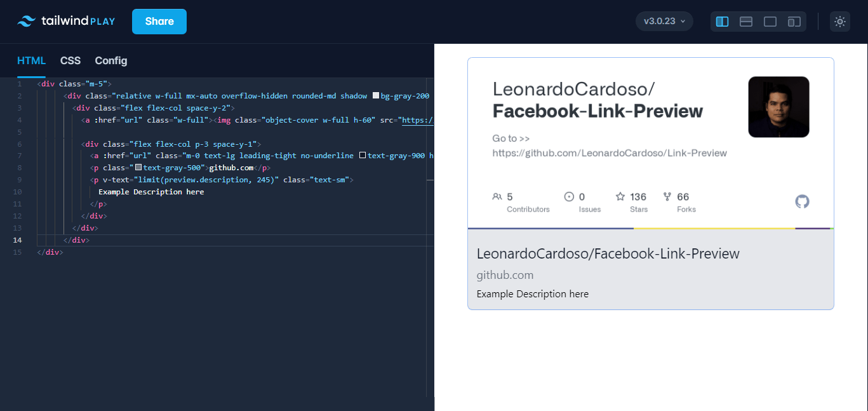Click the LeonardoCardoso/Facebook-Link-Preview title link

[608, 253]
